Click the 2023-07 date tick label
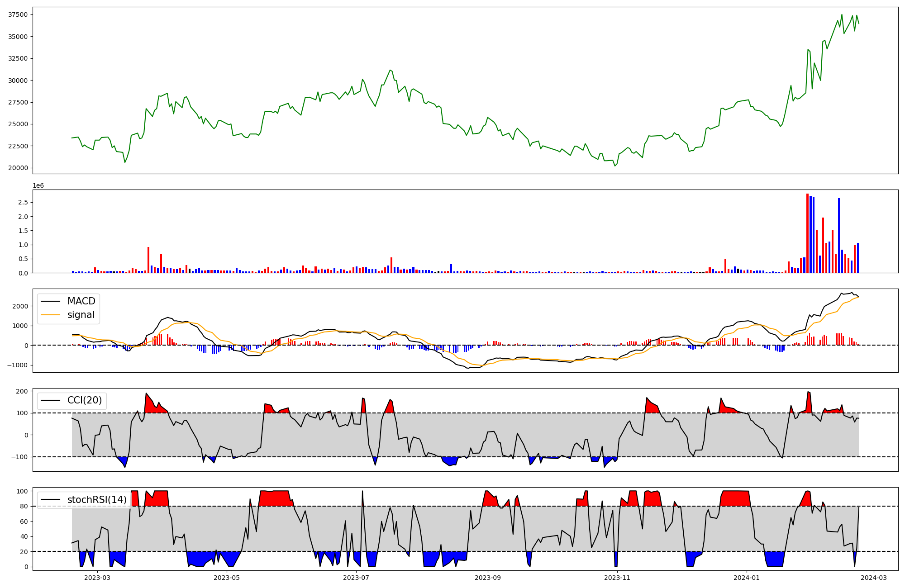Viewport: 905px width, 588px height. pos(357,578)
